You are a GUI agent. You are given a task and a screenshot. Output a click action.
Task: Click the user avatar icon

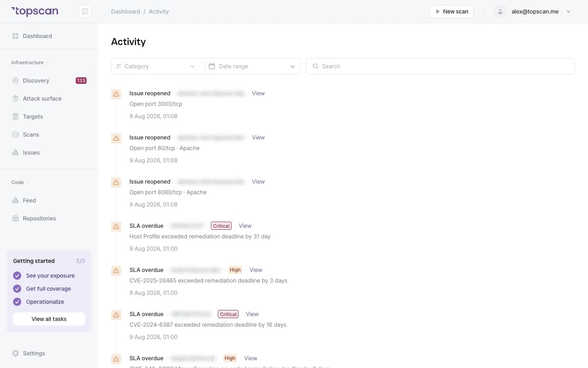click(500, 11)
